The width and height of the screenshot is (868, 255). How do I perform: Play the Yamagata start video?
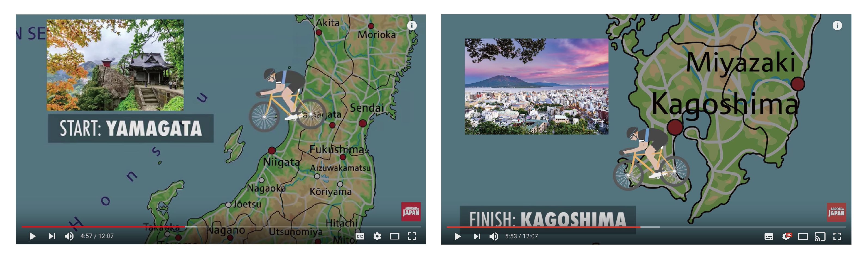pos(32,236)
